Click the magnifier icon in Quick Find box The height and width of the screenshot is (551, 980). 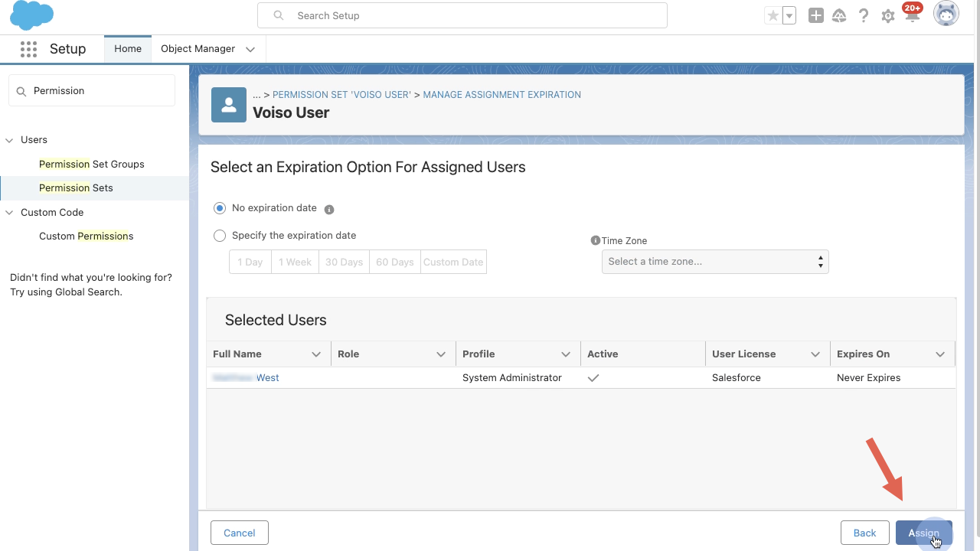(21, 90)
